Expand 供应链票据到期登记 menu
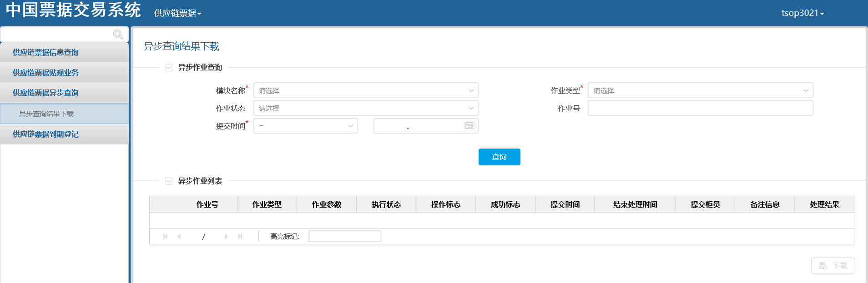The image size is (868, 283). pos(65,134)
